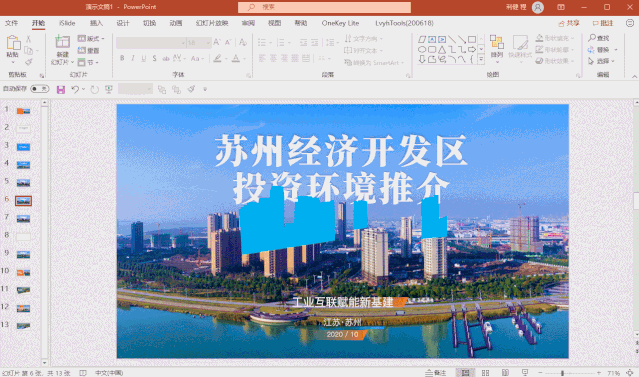
Task: Click Decrease Font Size icon
Action: pyautogui.click(x=228, y=42)
